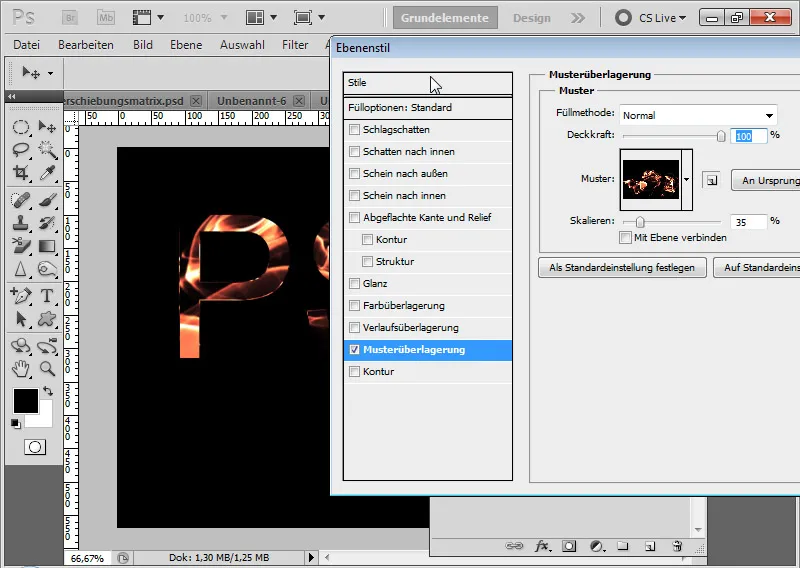Select the Crop tool
Image resolution: width=800 pixels, height=568 pixels.
(20, 172)
